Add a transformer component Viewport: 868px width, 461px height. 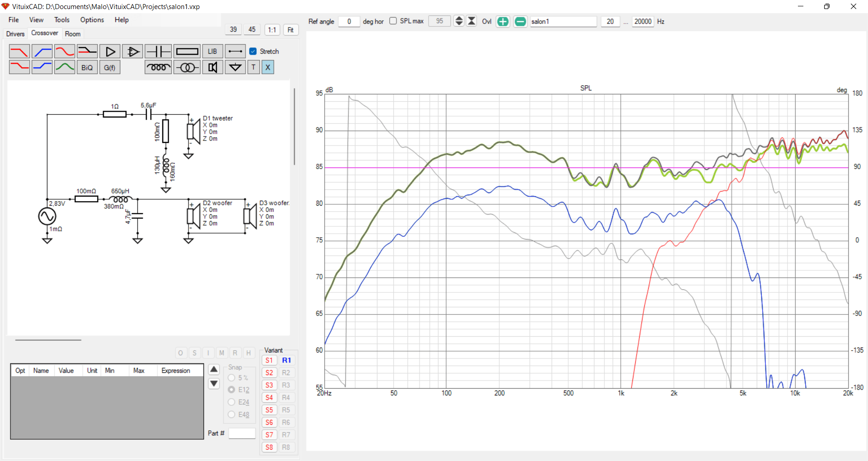[x=187, y=67]
